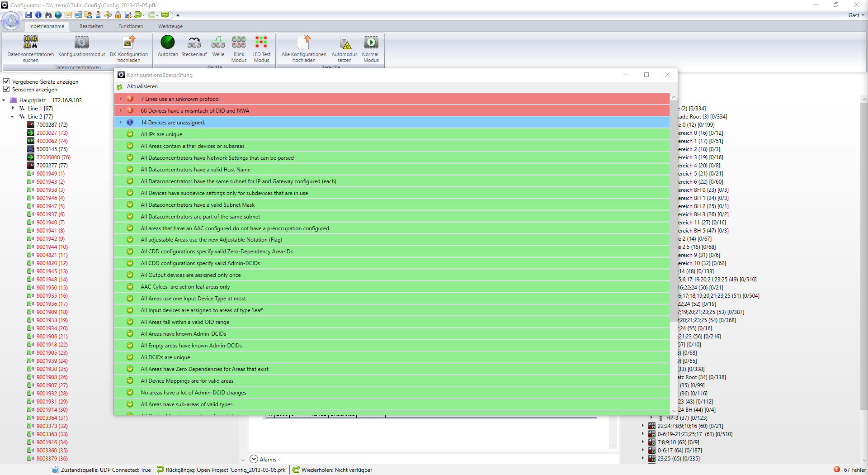Select 'All IPs are unique' row
The height and width of the screenshot is (475, 868).
[x=392, y=134]
